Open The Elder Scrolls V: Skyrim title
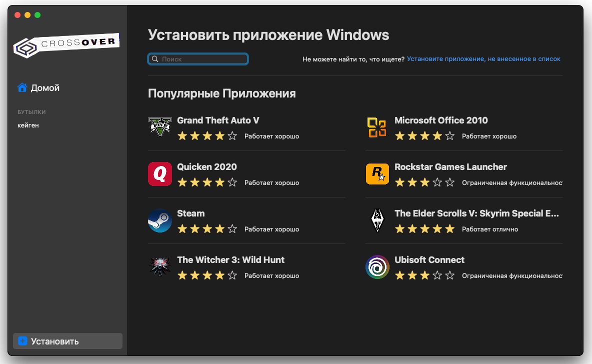 (x=476, y=213)
